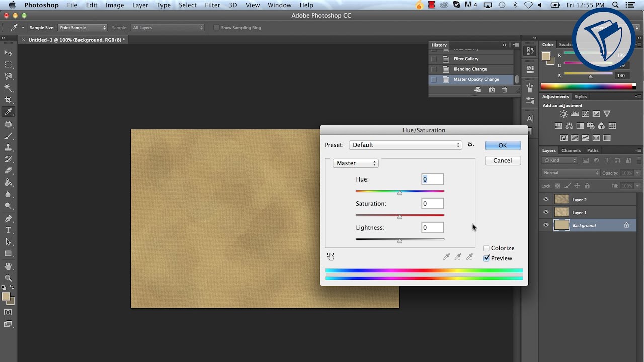
Task: Select Blending Change history state
Action: pos(471,69)
